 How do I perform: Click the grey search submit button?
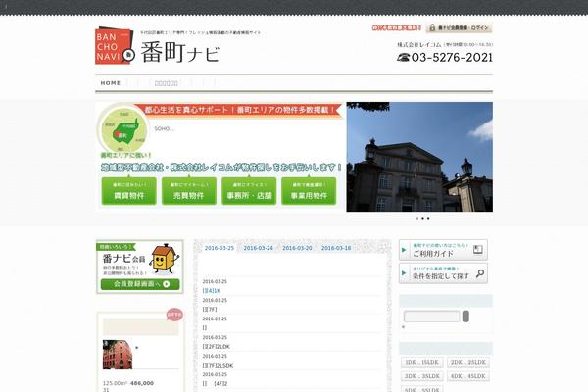[465, 317]
